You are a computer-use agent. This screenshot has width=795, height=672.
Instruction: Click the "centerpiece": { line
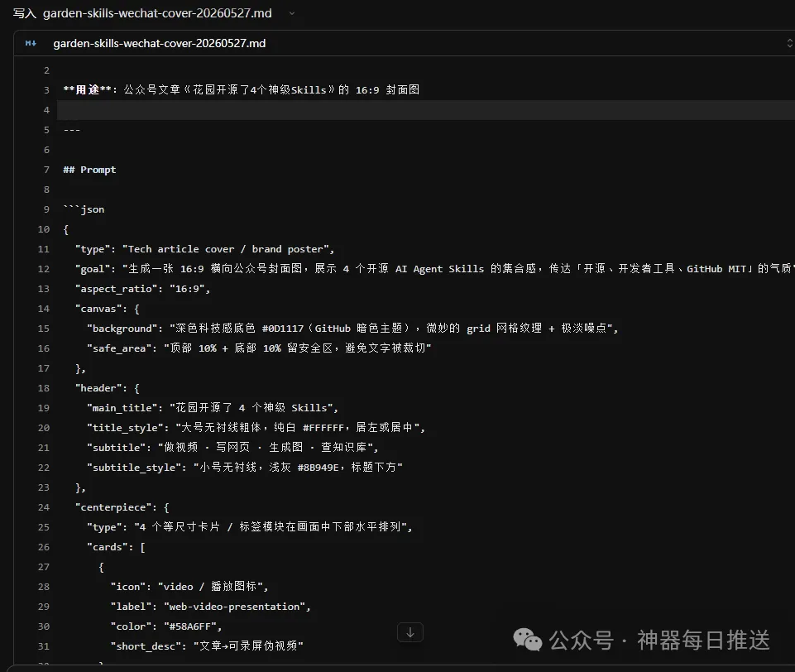(122, 507)
